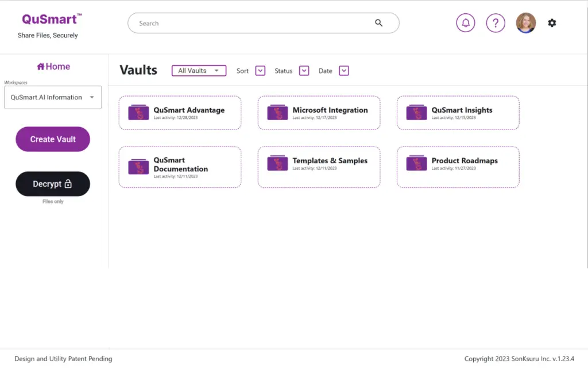Click 'Last activity: 12/28/2023' text
The width and height of the screenshot is (588, 368).
(x=176, y=117)
